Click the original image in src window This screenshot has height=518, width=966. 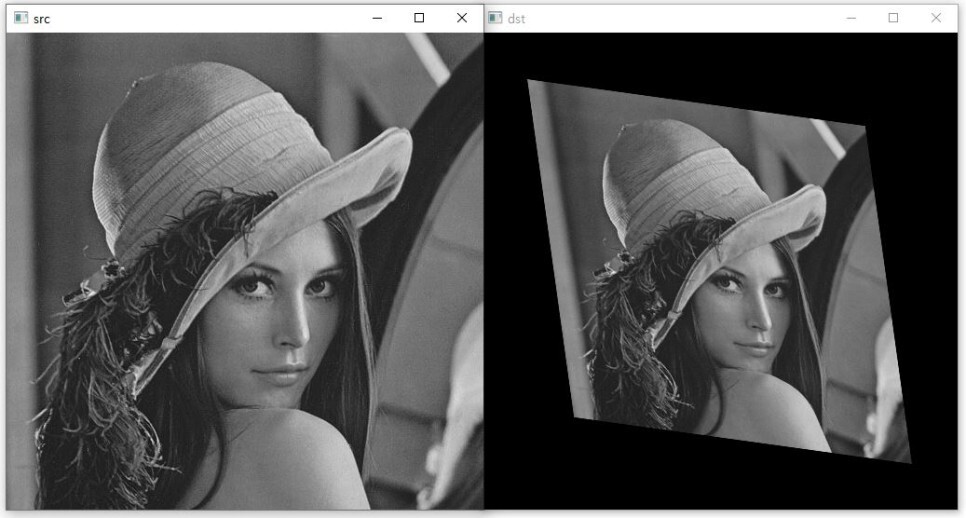pyautogui.click(x=245, y=271)
